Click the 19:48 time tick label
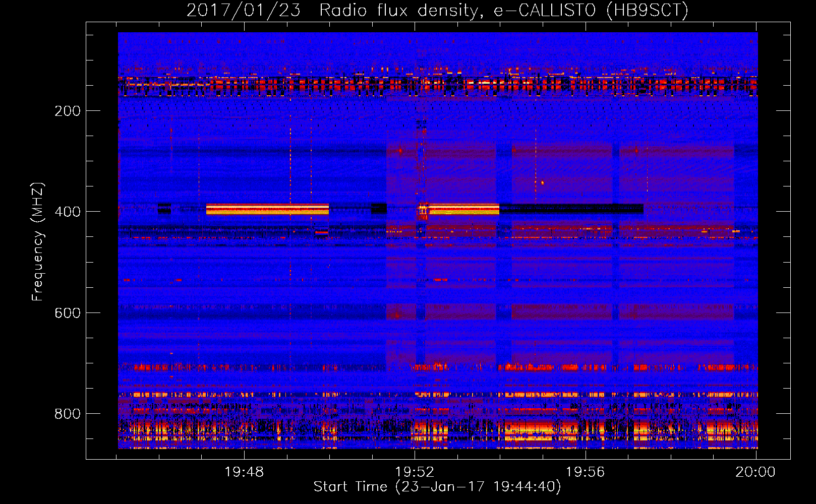The image size is (816, 504). pos(244,472)
